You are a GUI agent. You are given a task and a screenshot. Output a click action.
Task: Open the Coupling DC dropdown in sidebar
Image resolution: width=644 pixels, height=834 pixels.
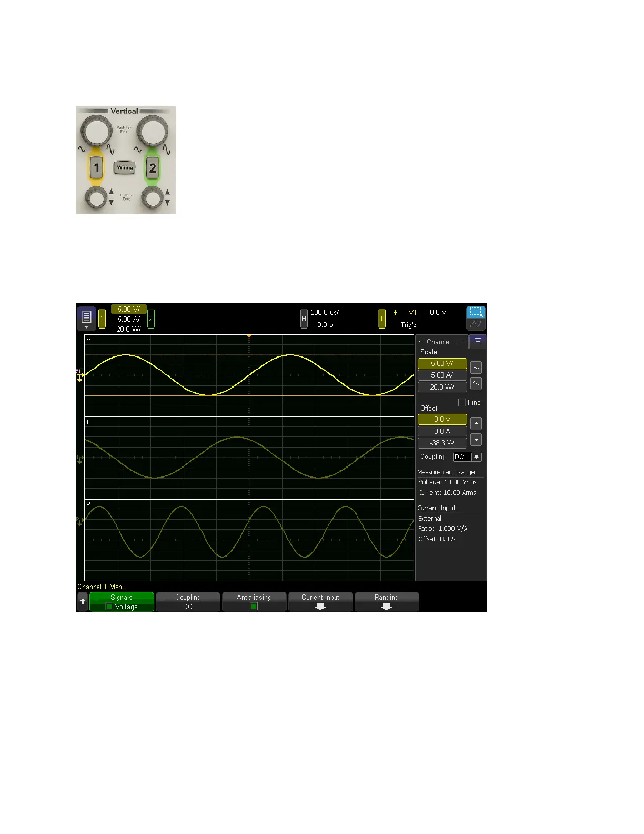pos(467,457)
